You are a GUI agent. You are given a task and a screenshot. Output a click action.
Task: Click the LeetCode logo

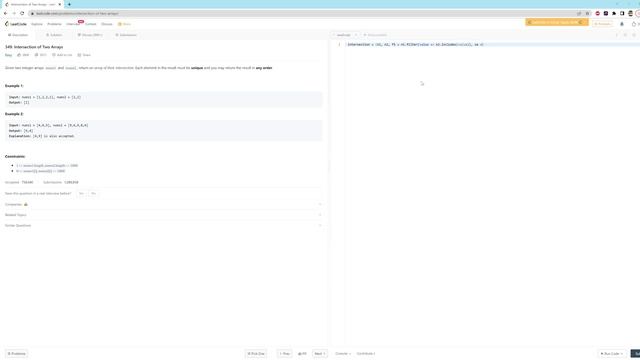tap(16, 24)
